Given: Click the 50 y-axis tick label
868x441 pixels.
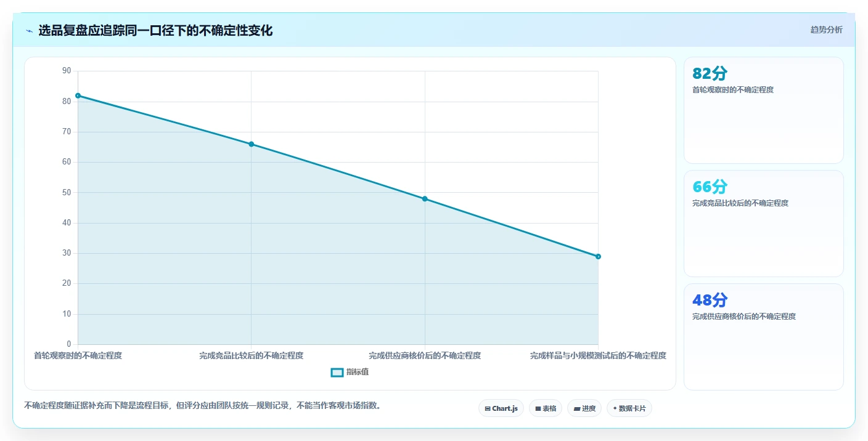Looking at the screenshot, I should pyautogui.click(x=67, y=193).
